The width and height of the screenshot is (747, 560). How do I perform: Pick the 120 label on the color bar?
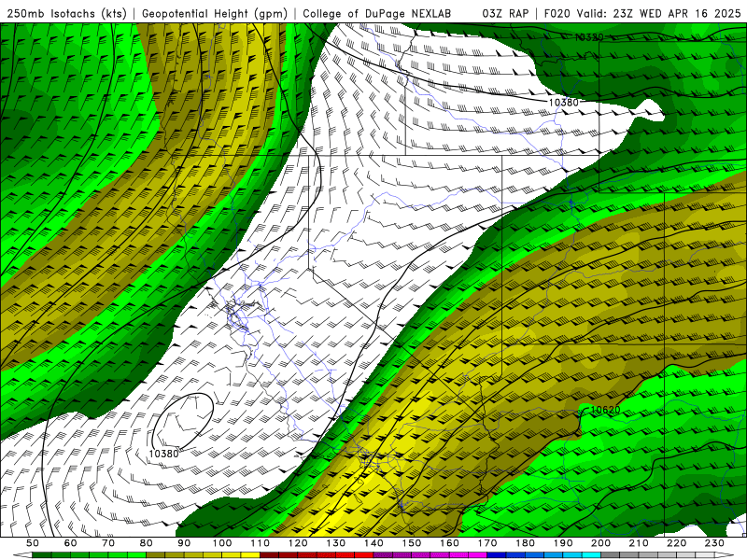[x=298, y=543]
